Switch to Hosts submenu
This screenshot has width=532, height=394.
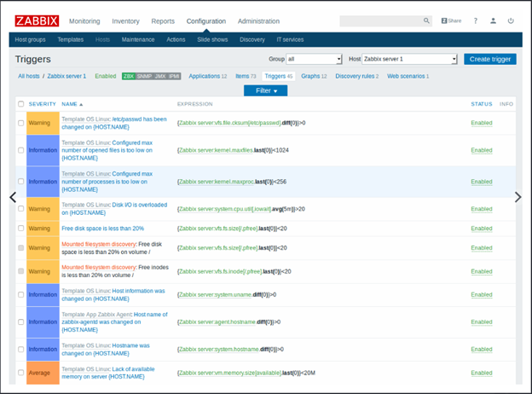[x=102, y=40]
